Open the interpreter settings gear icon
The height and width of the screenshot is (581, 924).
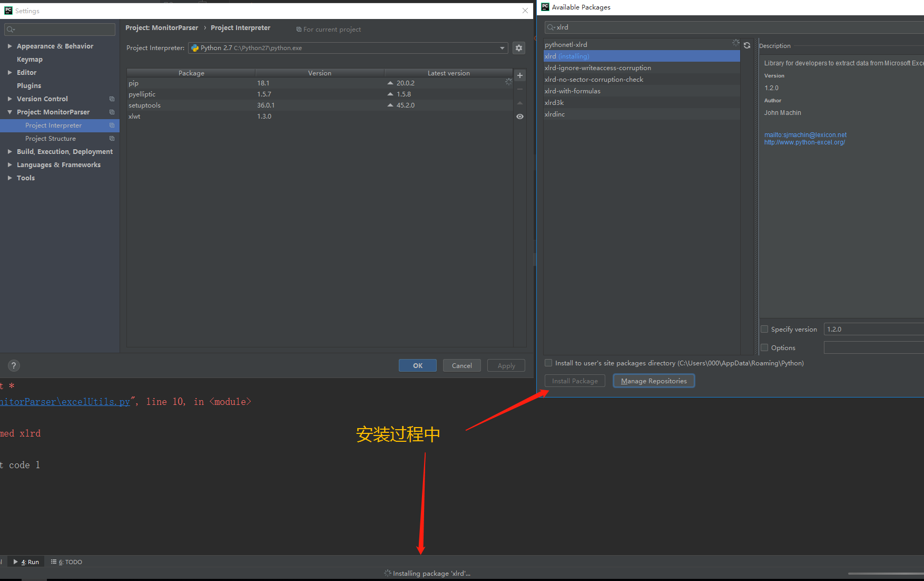point(519,47)
